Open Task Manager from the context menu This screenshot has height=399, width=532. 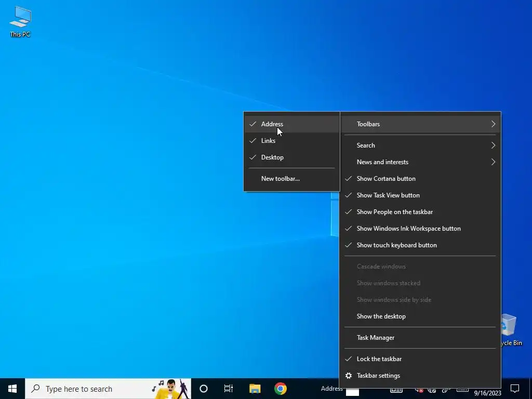point(420,338)
